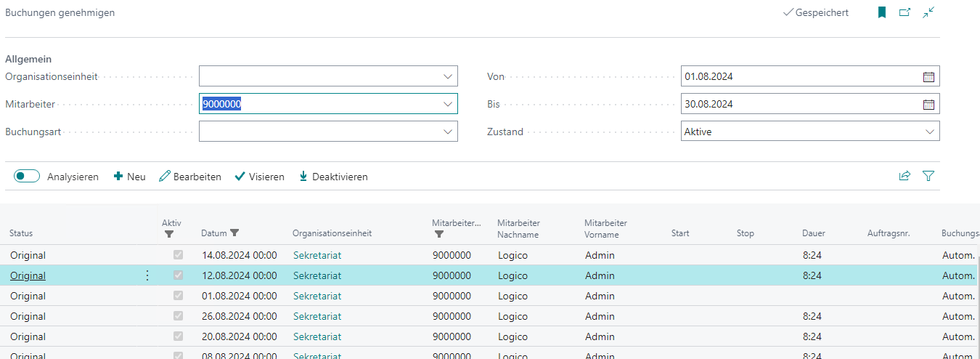Click Aktiv checkbox in 01.08.2024 row
Screen dimensions: 980x359
[178, 296]
